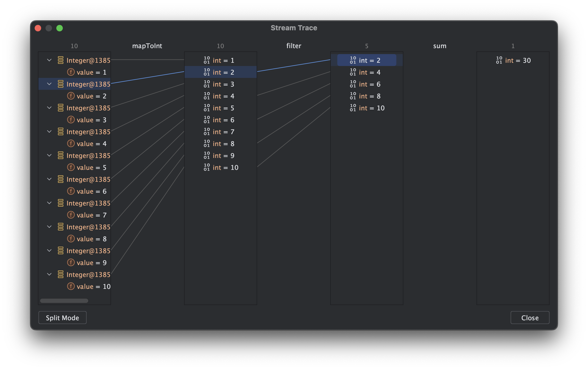Select int = 7 in the mapToInt column
588x370 pixels.
pos(223,132)
